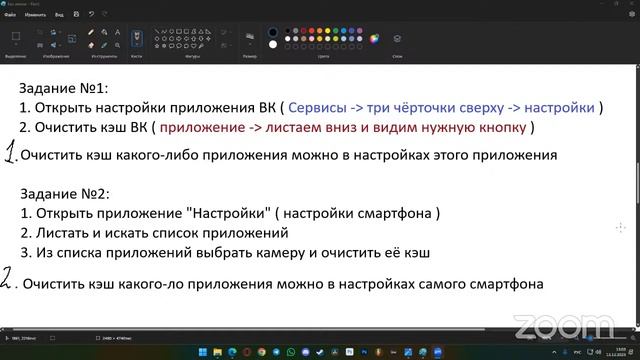Open the Layers panel icon

pyautogui.click(x=397, y=39)
